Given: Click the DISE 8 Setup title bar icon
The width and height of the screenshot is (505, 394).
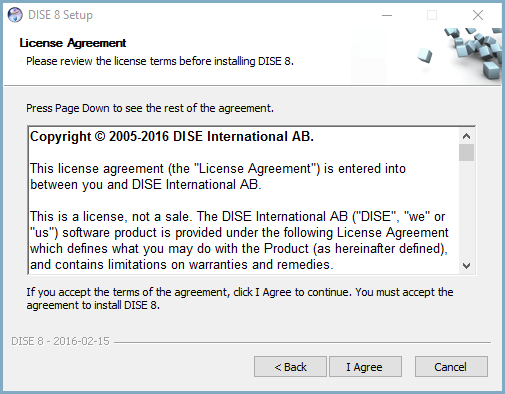Looking at the screenshot, I should [15, 15].
